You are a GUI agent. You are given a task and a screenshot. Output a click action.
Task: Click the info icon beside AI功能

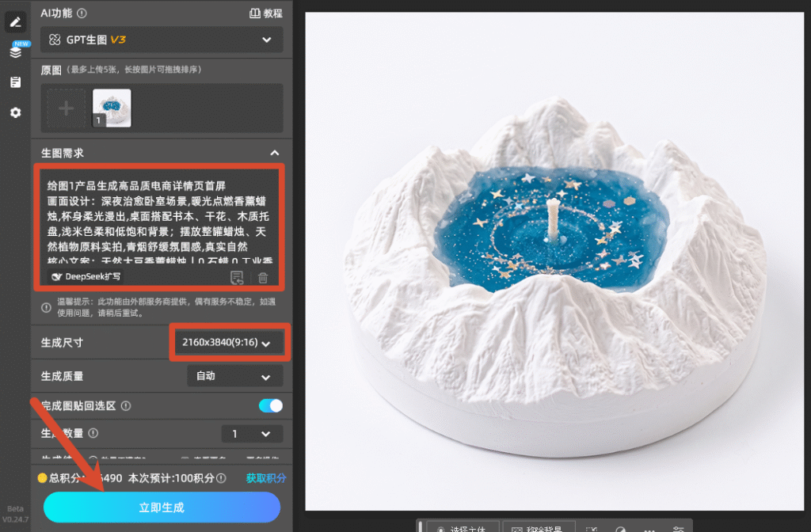click(82, 13)
